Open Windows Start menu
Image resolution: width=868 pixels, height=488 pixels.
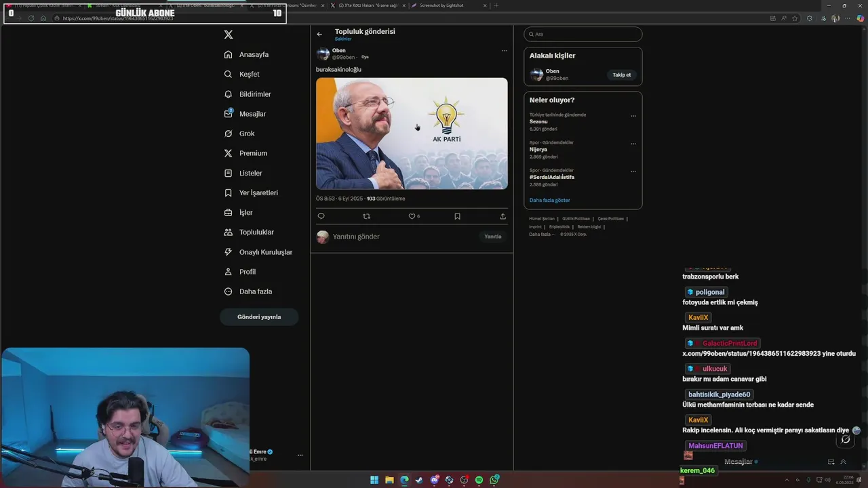pyautogui.click(x=374, y=480)
